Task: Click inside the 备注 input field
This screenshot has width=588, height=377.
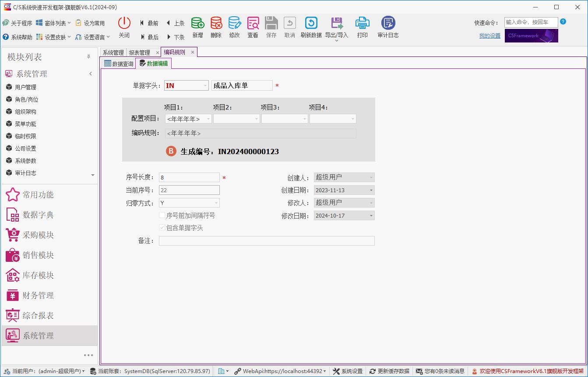Action: tap(263, 240)
